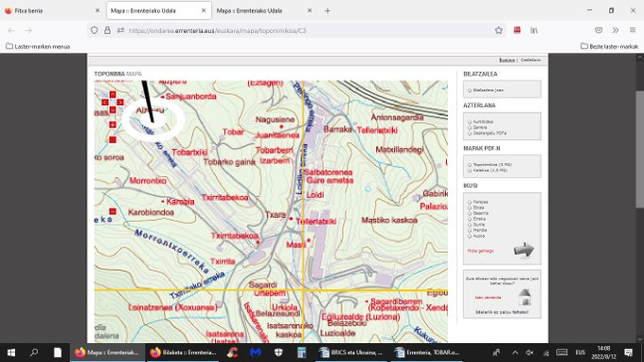644x362 pixels.
Task: Pan the map south with down arrow
Action: 113,110
